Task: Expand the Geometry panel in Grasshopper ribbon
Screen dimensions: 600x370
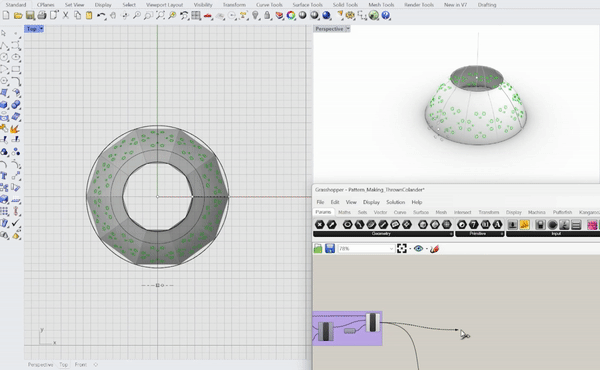Action: (383, 234)
